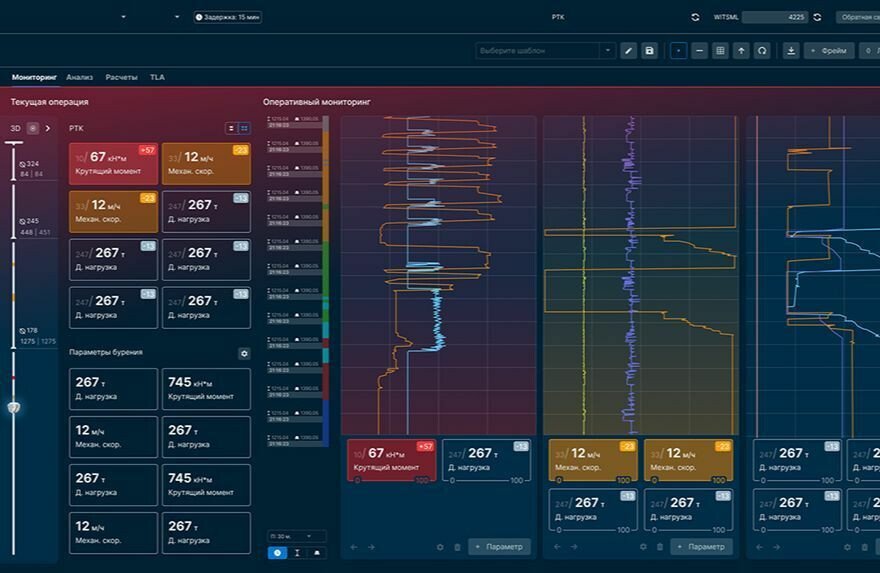Viewport: 880px width, 573px height.
Task: Click the Текущая операция heading
Action: pyautogui.click(x=49, y=102)
